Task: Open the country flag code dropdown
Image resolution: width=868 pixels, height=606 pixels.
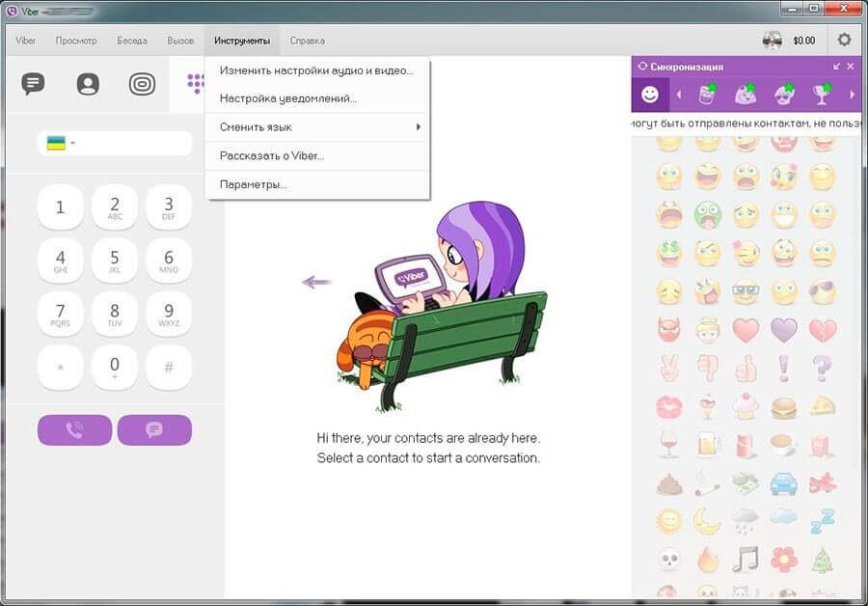Action: click(61, 143)
